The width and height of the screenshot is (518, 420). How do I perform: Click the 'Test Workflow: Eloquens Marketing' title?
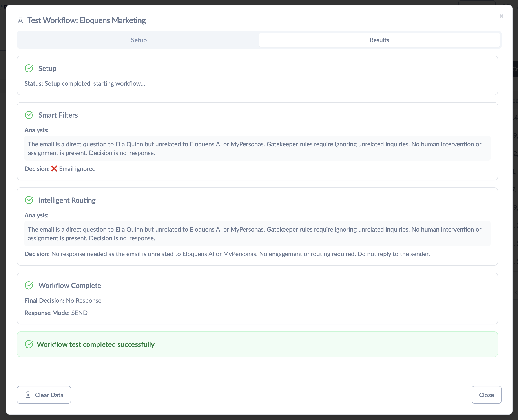point(86,20)
